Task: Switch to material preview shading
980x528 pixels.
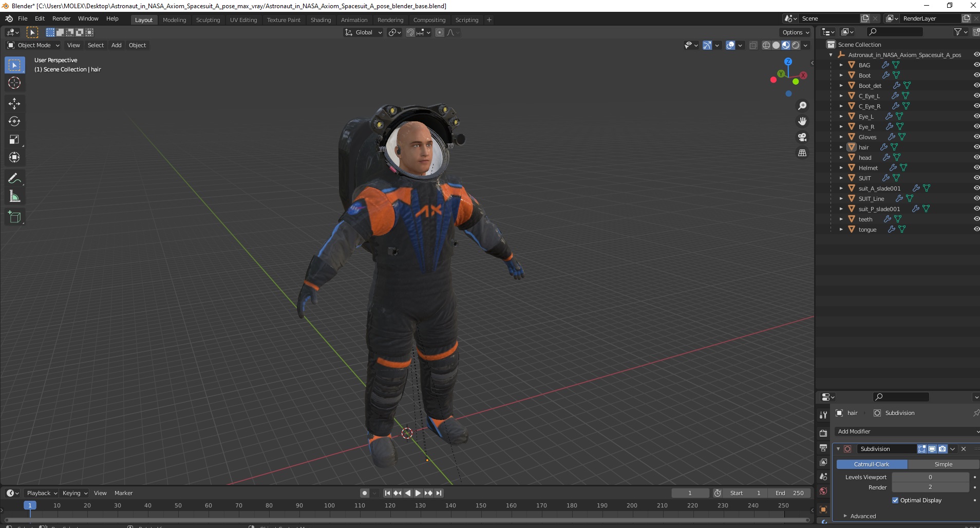Action: click(x=785, y=45)
